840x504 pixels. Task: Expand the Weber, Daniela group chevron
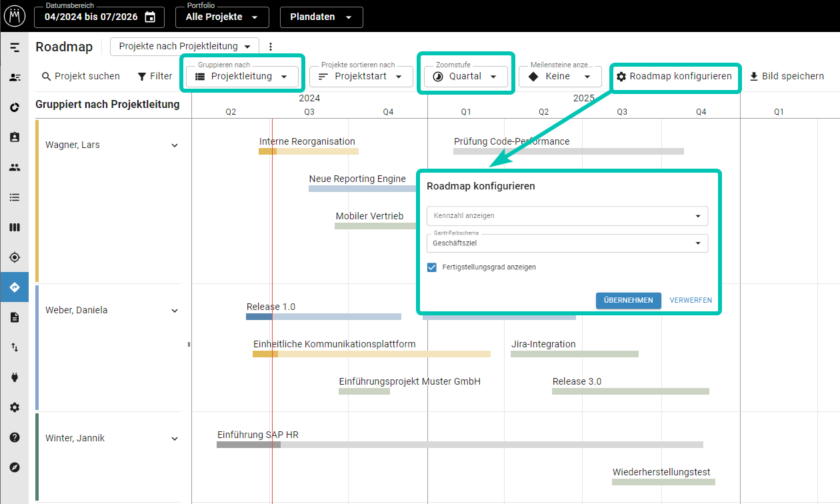(174, 310)
